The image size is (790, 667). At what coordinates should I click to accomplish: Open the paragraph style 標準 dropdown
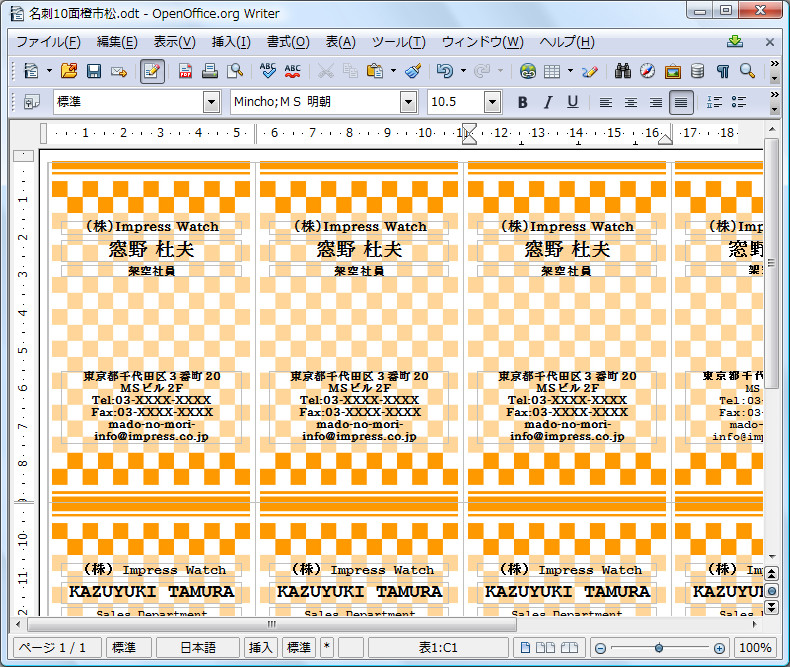tap(212, 102)
